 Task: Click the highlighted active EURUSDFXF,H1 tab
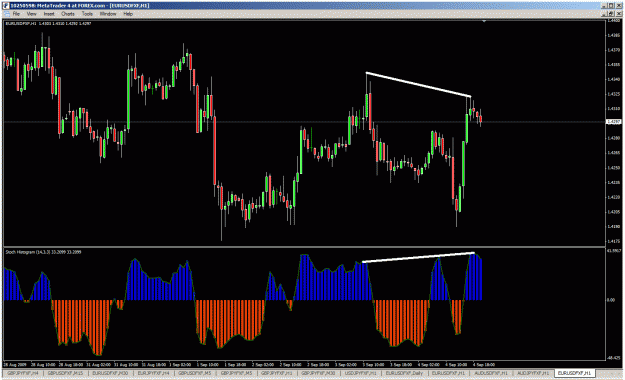575,373
